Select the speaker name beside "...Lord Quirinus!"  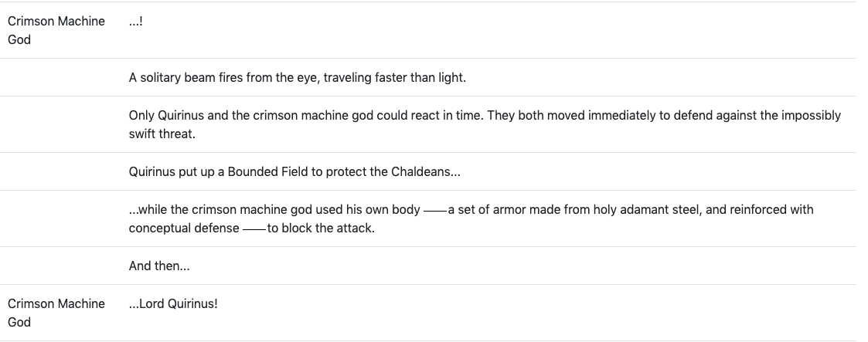tap(56, 313)
